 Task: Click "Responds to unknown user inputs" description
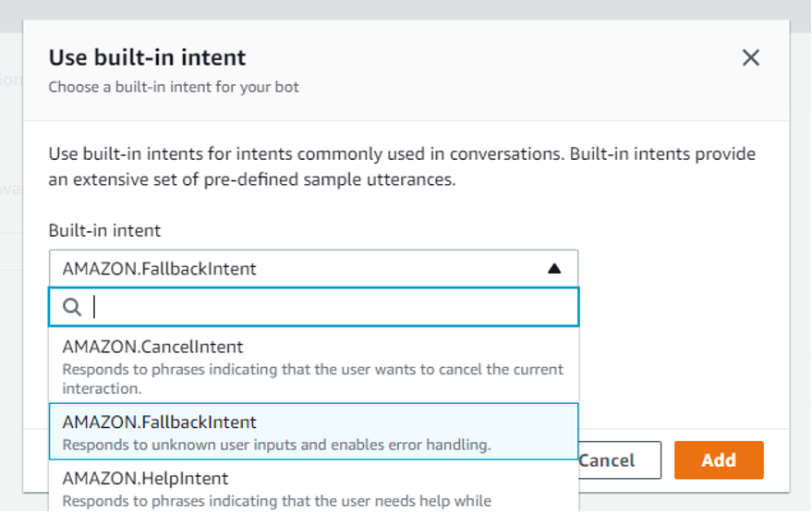click(x=275, y=445)
